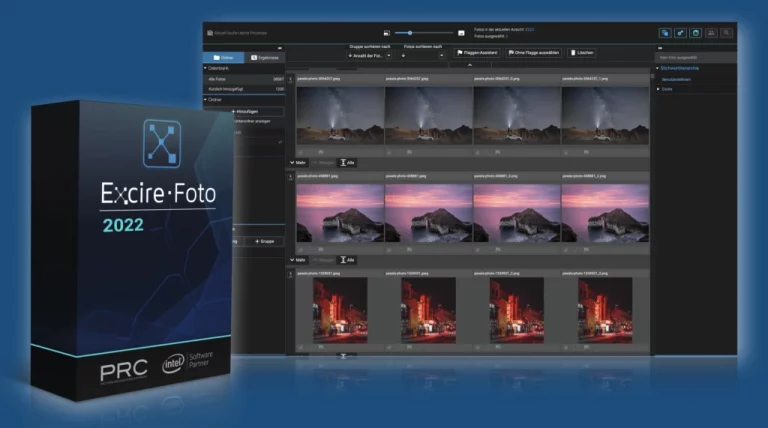Switch to the Ordner tab
Image resolution: width=768 pixels, height=428 pixels.
tap(224, 59)
